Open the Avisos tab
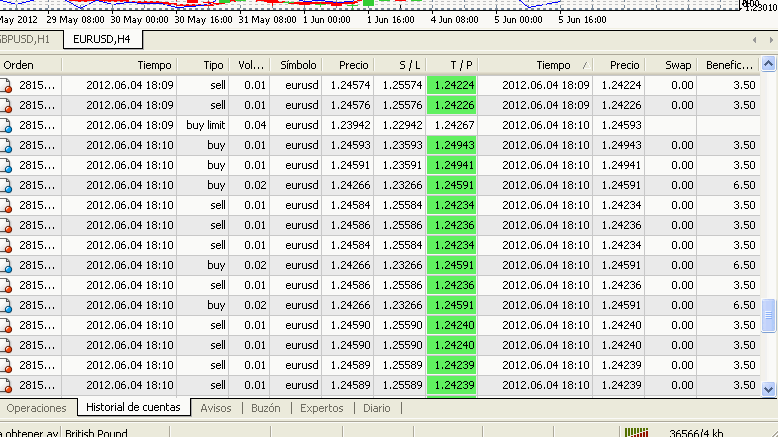 (215, 408)
